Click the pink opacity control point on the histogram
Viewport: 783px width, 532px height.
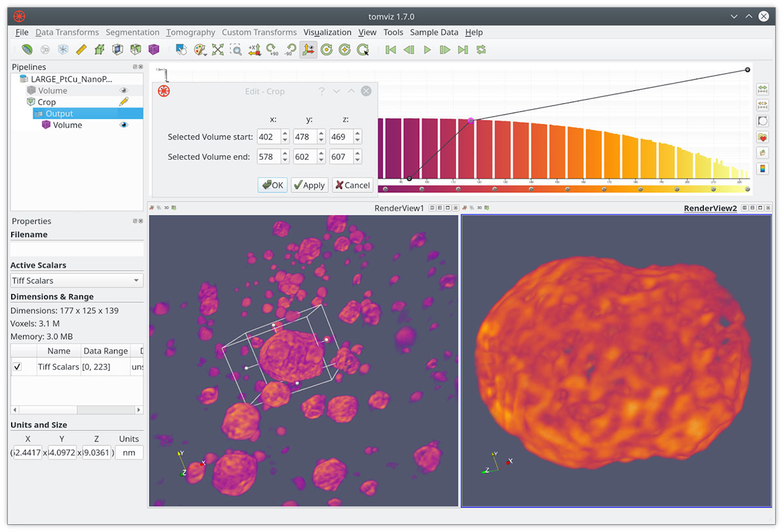click(x=471, y=121)
